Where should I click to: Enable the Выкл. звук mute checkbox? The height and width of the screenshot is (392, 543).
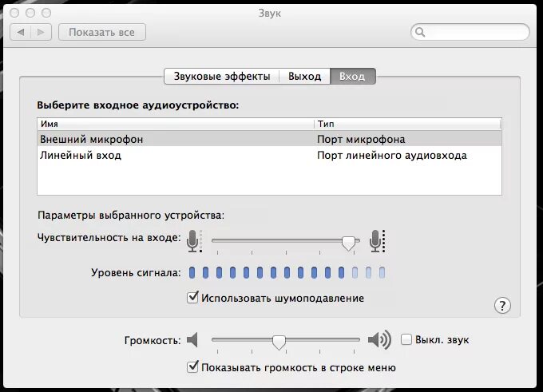pos(406,339)
